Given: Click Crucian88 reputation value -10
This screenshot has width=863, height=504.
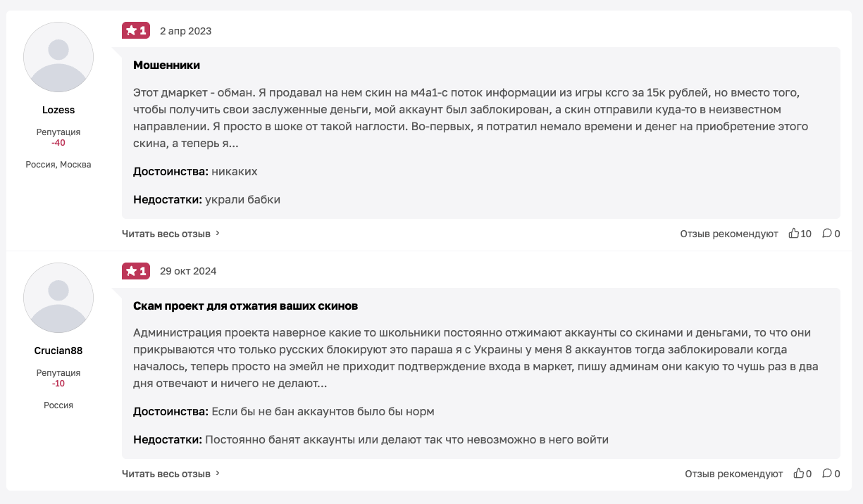Looking at the screenshot, I should 58,384.
